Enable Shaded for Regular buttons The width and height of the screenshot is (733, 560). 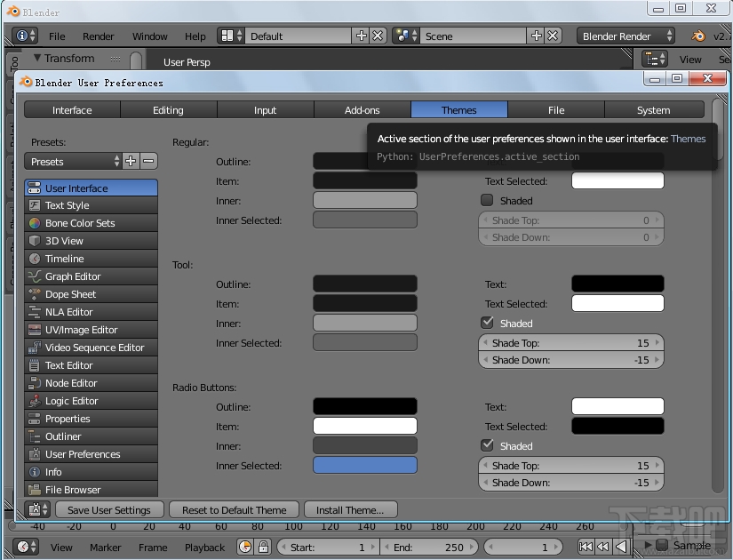(x=487, y=200)
